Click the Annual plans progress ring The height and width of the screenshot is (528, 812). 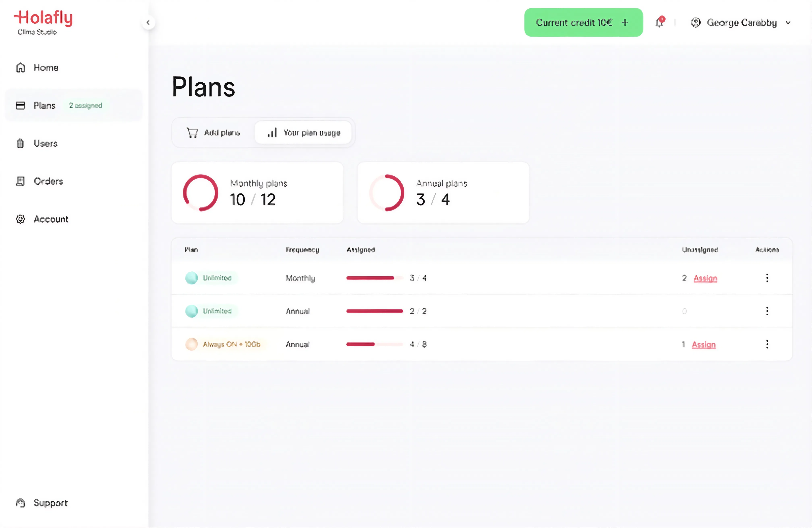click(387, 193)
